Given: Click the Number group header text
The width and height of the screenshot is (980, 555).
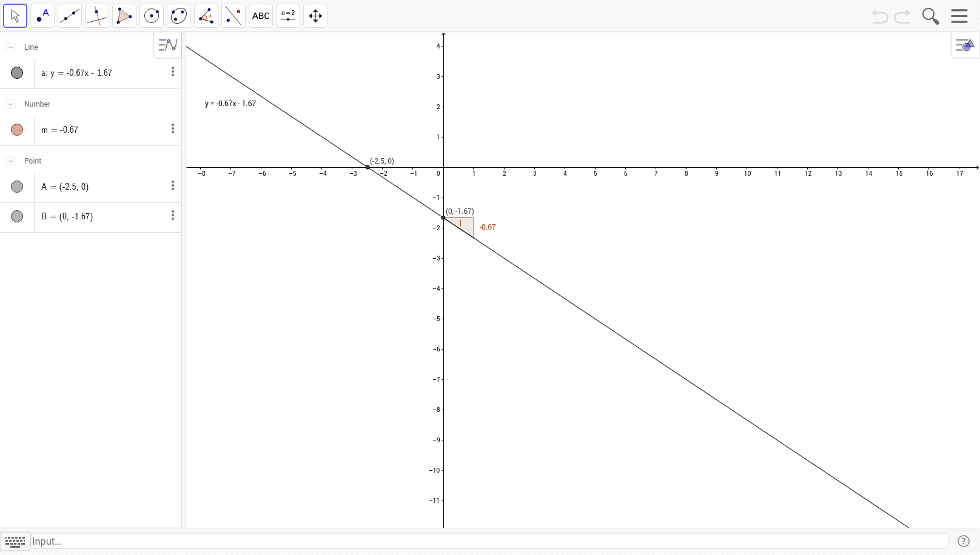Looking at the screenshot, I should tap(37, 104).
